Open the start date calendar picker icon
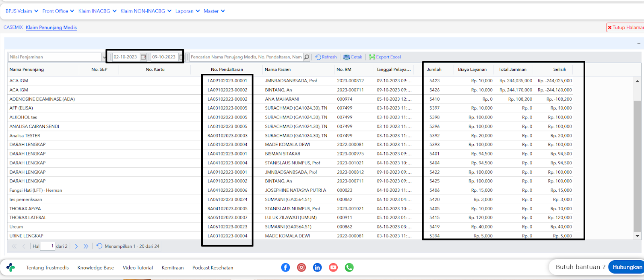Screen dimensions: 644x280 pyautogui.click(x=143, y=57)
